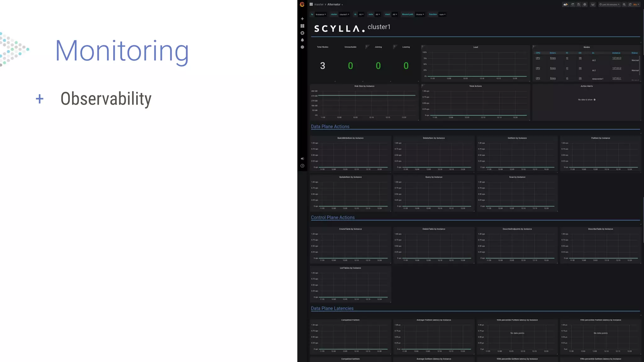Image resolution: width=644 pixels, height=362 pixels.
Task: Click the dashboard page scrollbar
Action: [643, 31]
